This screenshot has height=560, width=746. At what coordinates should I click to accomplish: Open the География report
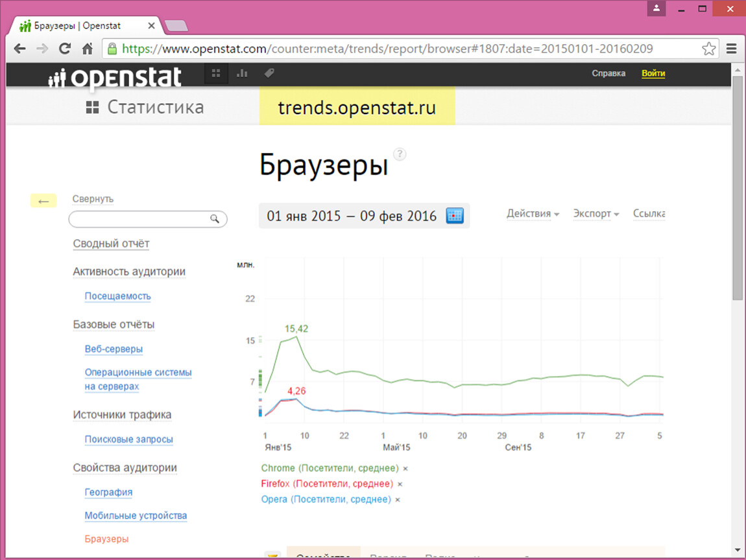(108, 493)
